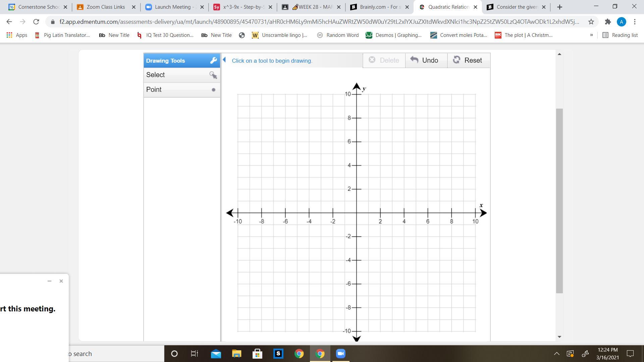This screenshot has width=644, height=362.
Task: Open File Explorer from taskbar
Action: tap(236, 354)
